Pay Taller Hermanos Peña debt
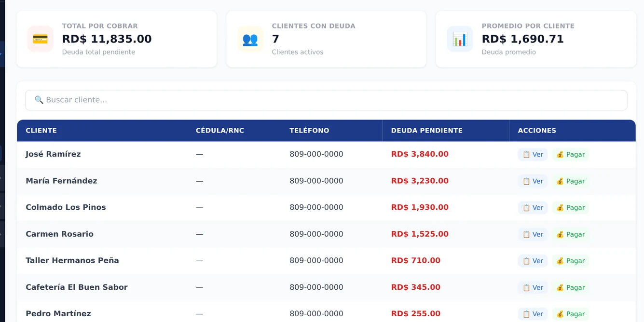 click(x=570, y=261)
